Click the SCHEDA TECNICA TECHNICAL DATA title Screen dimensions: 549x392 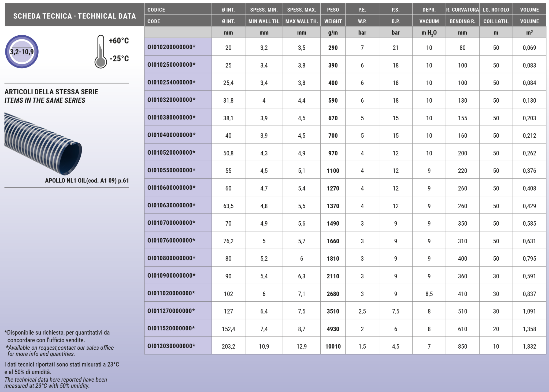[x=75, y=16]
